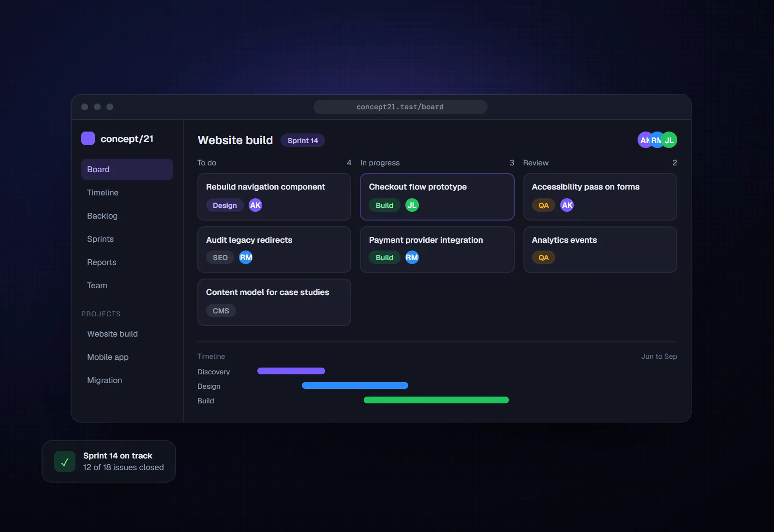Select Sprints in the sidebar
Screen dimensions: 774x532
(x=127, y=239)
